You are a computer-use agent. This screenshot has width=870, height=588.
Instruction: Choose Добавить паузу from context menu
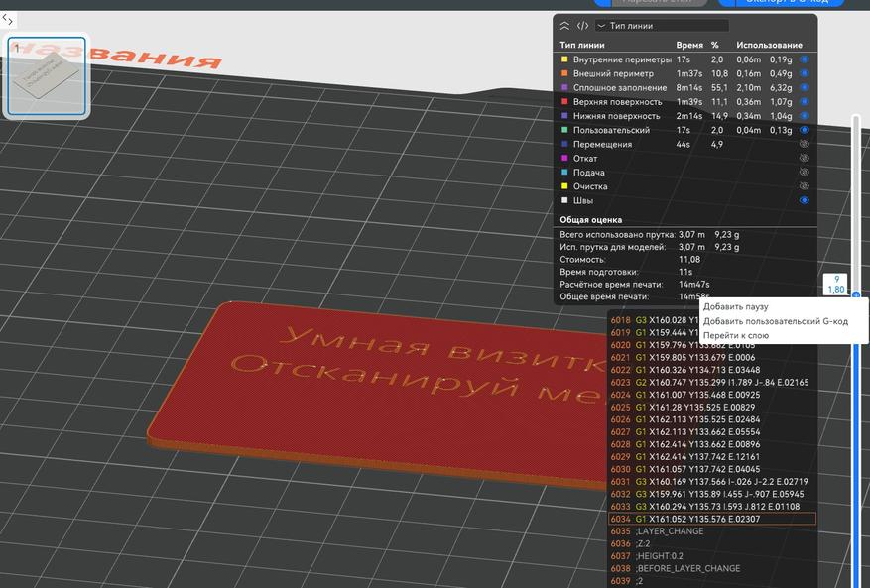pyautogui.click(x=735, y=307)
